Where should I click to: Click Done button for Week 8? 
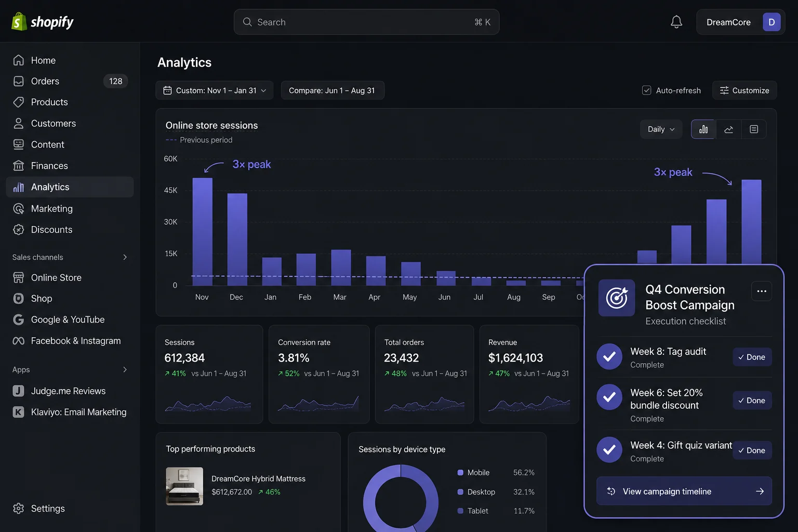click(x=752, y=357)
